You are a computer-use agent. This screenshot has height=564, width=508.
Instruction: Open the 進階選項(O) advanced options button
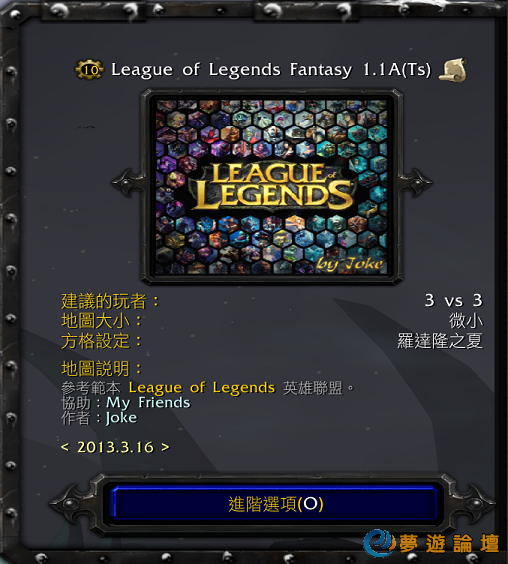click(x=276, y=504)
